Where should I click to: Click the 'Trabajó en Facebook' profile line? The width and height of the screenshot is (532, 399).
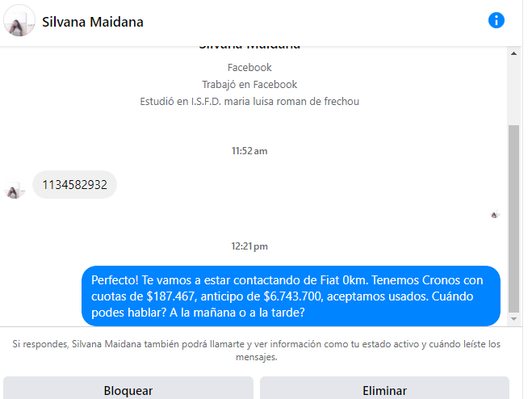[x=249, y=85]
